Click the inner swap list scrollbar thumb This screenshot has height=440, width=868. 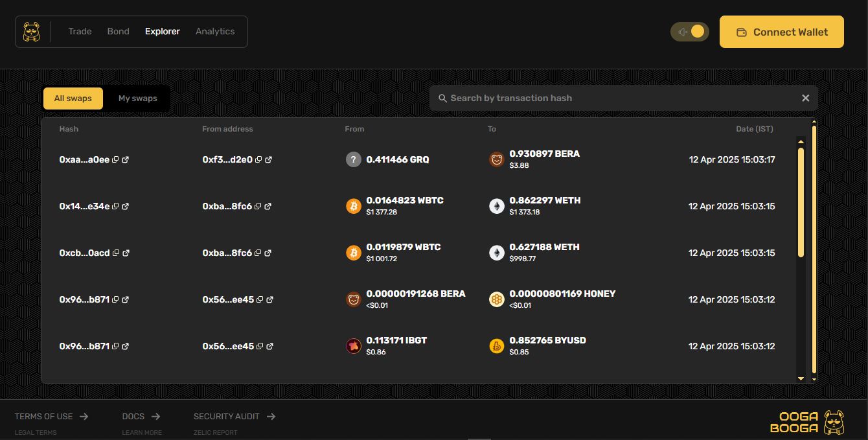[x=801, y=202]
